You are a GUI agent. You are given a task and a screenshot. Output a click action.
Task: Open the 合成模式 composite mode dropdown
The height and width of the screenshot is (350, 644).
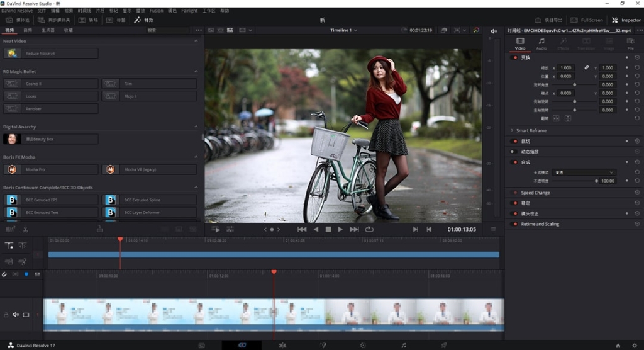[x=584, y=172]
